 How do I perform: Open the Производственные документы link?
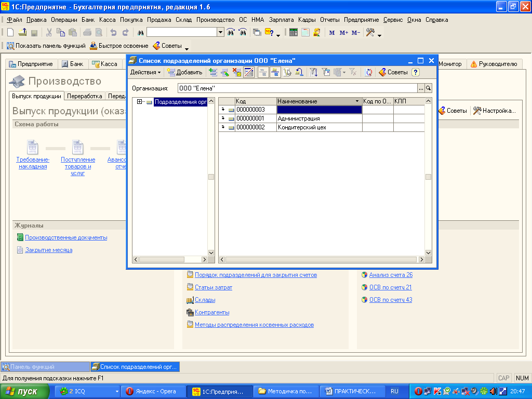tap(66, 237)
